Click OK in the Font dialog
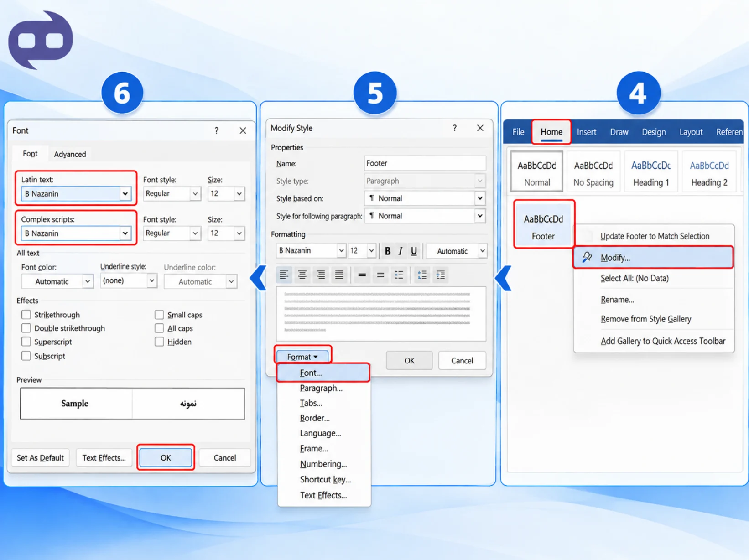Screen dimensions: 749x560 click(x=166, y=457)
